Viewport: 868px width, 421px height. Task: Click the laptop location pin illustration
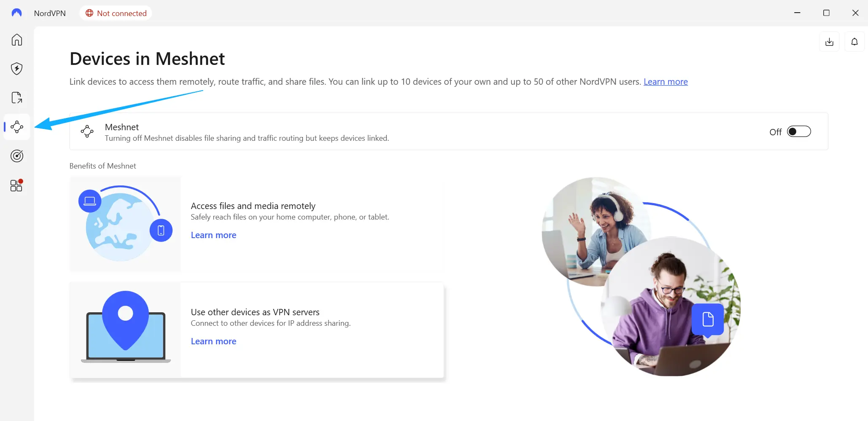coord(125,330)
